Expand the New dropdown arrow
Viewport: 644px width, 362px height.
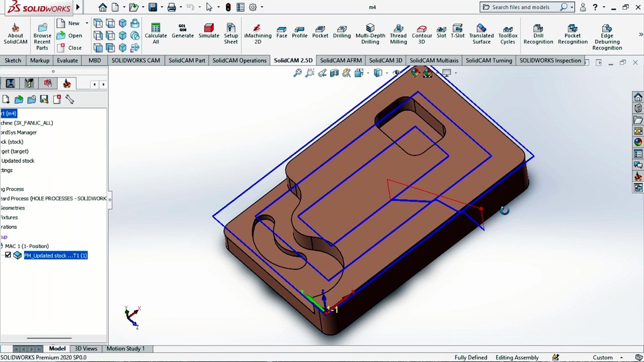click(x=87, y=23)
